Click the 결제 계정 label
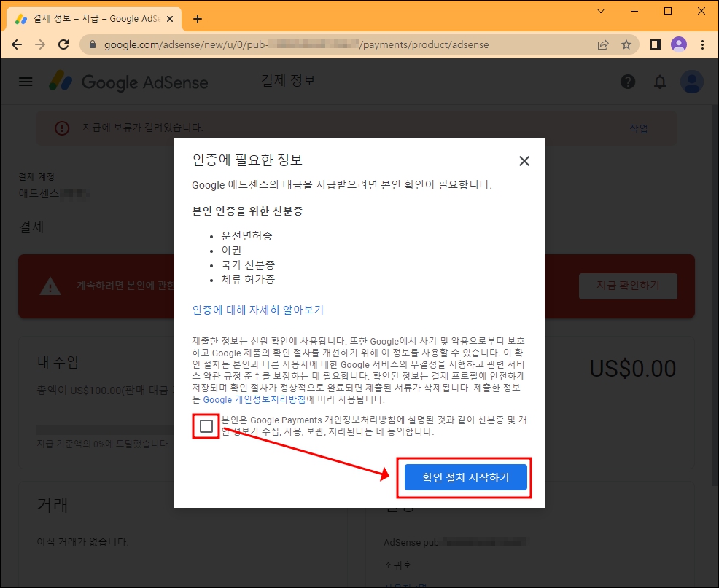 tap(36, 177)
